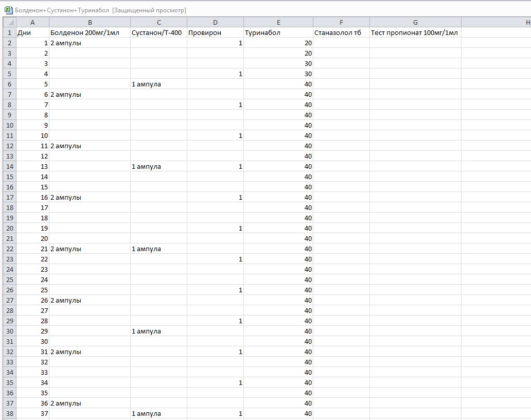The height and width of the screenshot is (420, 531).
Task: Select column E header
Action: coord(278,22)
